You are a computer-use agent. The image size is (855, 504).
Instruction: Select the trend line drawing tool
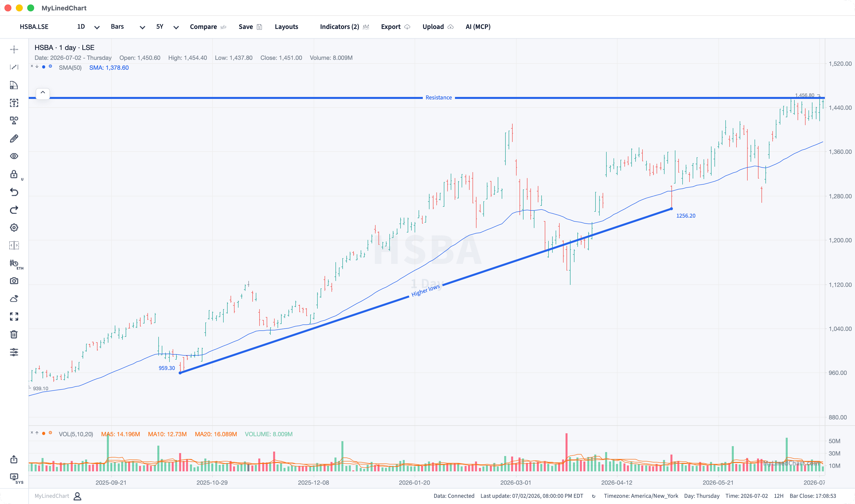14,67
